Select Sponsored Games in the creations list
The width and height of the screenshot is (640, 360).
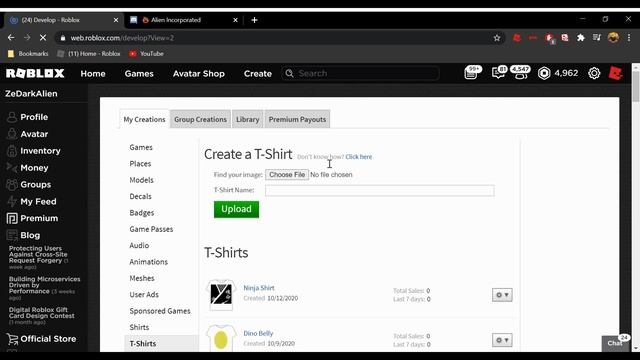point(160,311)
